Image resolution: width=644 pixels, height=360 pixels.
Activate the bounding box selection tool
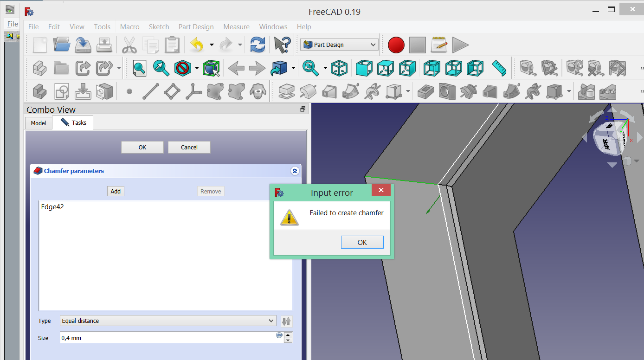pos(212,68)
